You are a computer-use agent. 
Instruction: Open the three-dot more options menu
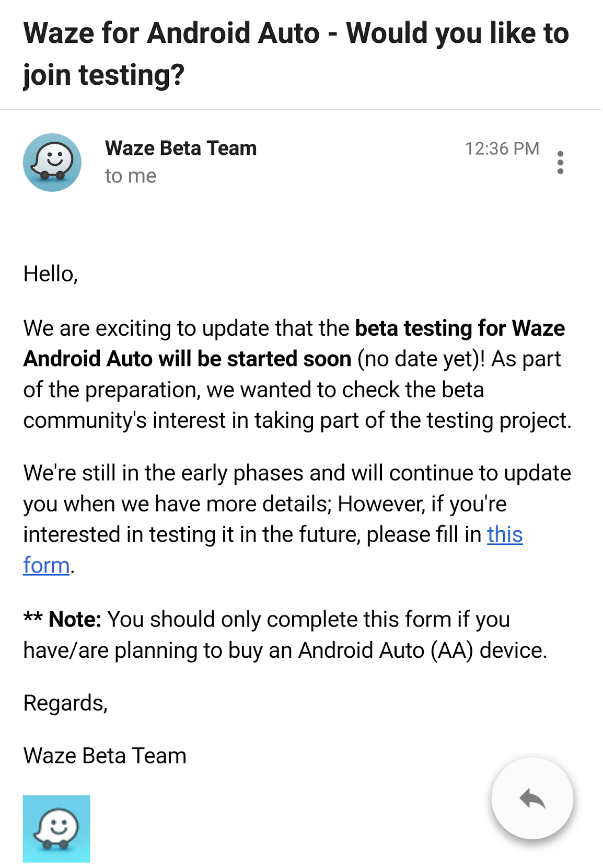coord(560,163)
